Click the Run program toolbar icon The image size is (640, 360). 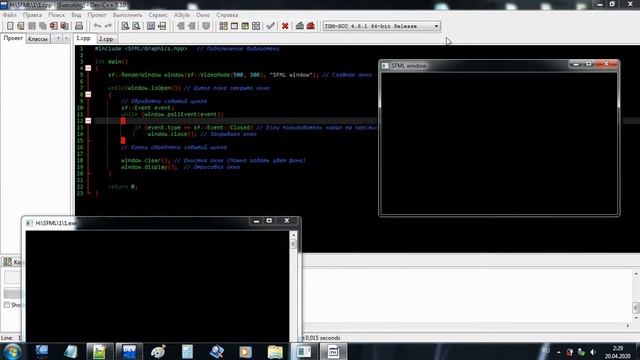[234, 26]
